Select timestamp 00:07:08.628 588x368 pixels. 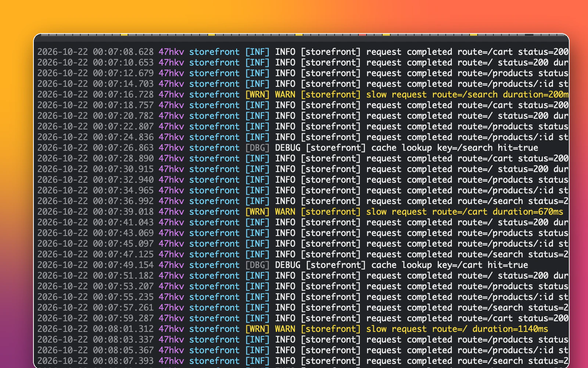(x=123, y=52)
